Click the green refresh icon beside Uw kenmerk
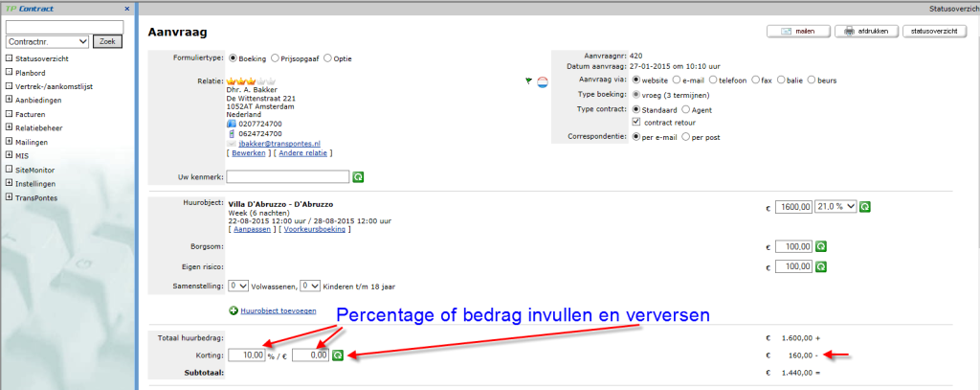This screenshot has width=980, height=390. coord(359,176)
